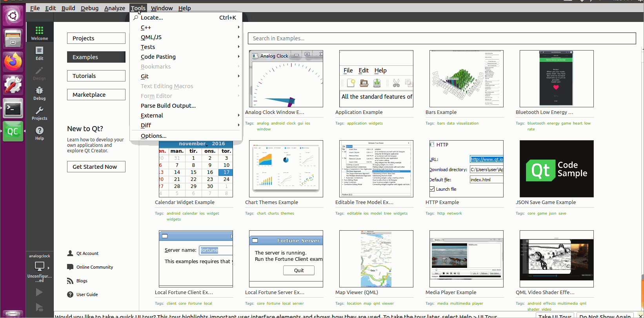Image resolution: width=644 pixels, height=318 pixels.
Task: Click the Qt Account person icon
Action: tap(70, 253)
